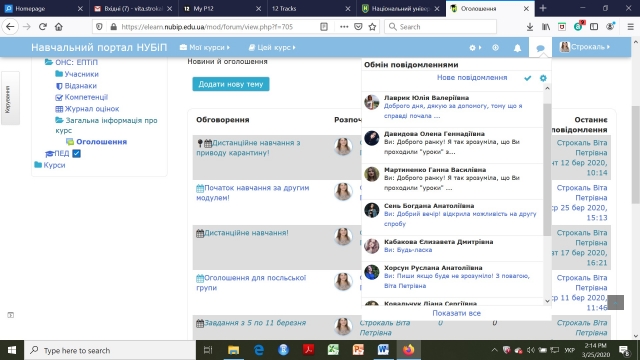640x360 pixels.
Task: Switch to the 12 Tracks tab
Action: pos(311,8)
